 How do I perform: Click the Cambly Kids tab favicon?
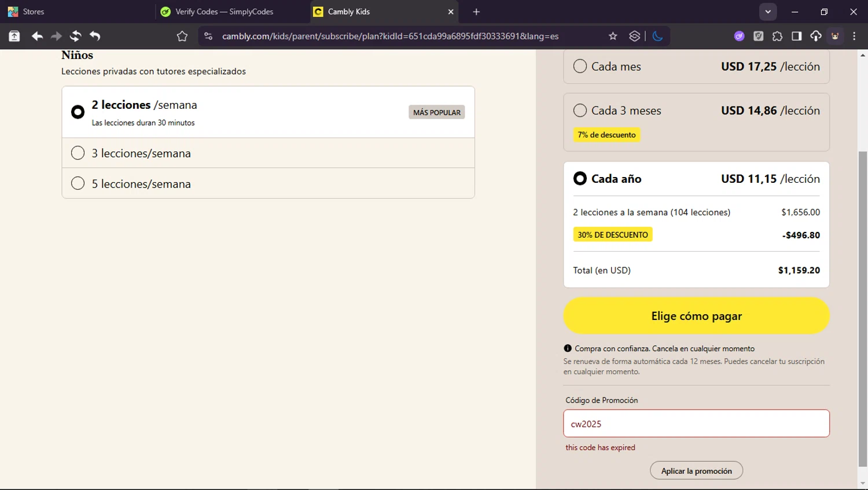[x=318, y=12]
